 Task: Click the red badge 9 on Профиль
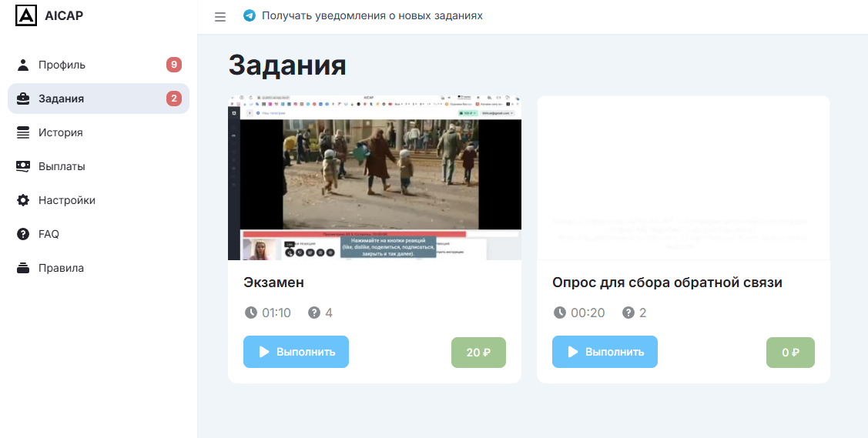174,65
